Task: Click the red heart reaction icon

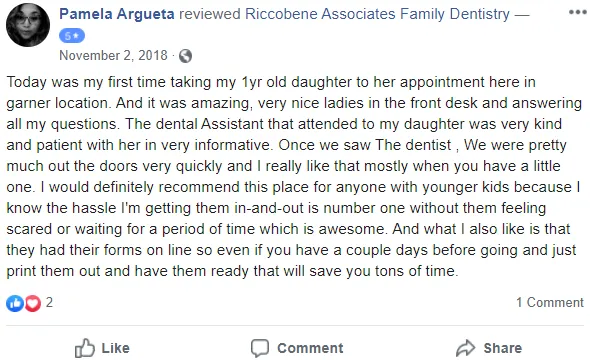Action: click(x=33, y=303)
